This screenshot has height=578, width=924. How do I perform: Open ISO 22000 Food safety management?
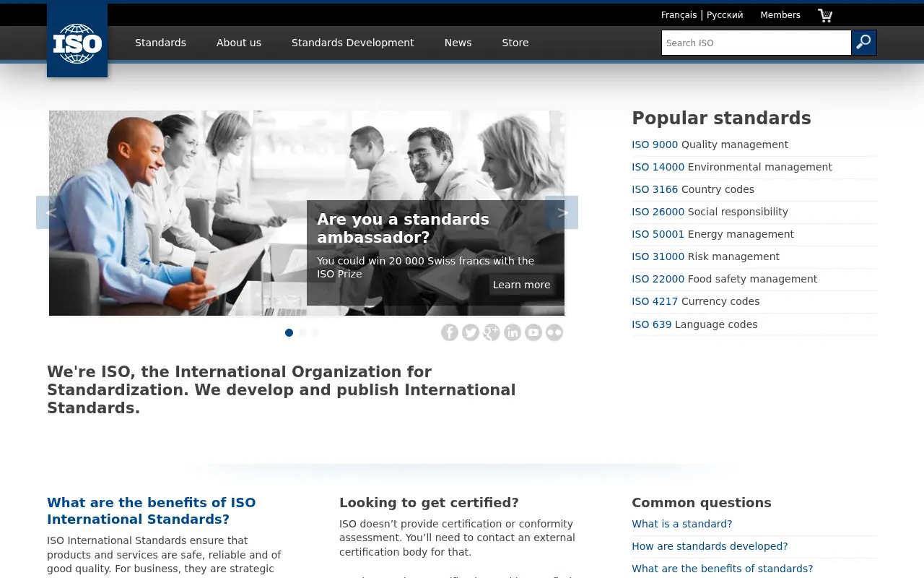pos(724,279)
